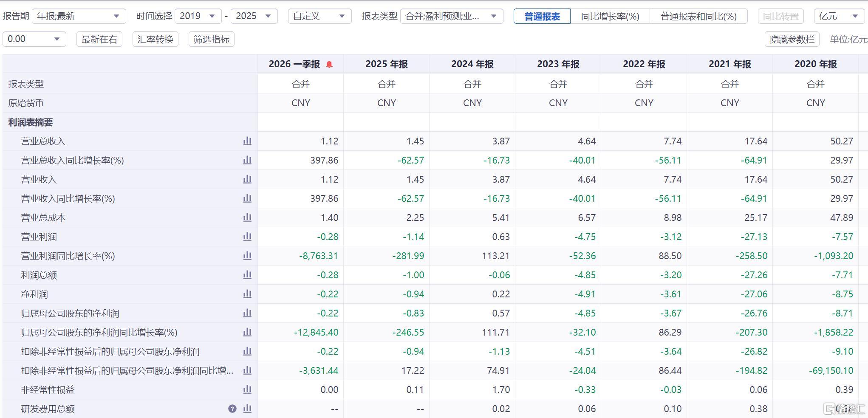The width and height of the screenshot is (868, 418).
Task: Open chart icon for 营业收入同比增长率(%) row
Action: click(x=247, y=198)
